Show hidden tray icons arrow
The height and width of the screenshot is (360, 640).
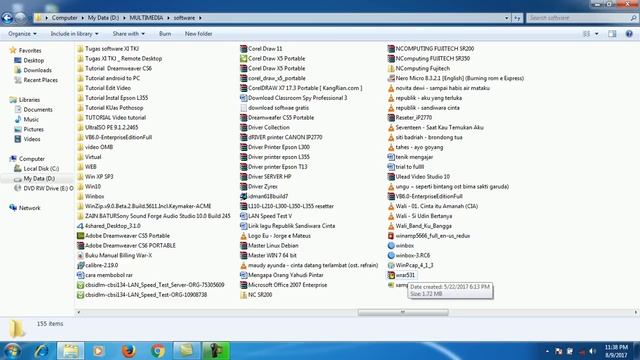[547, 351]
